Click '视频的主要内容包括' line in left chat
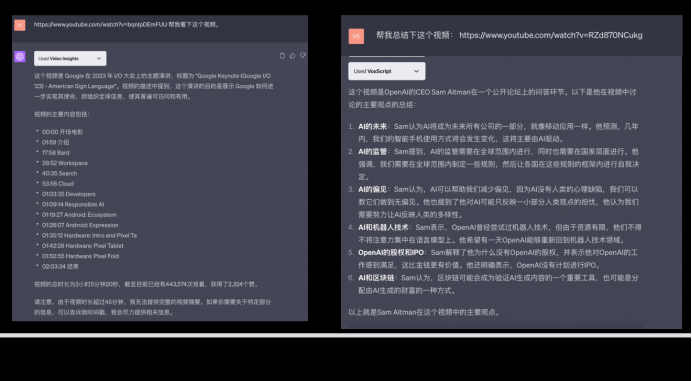The image size is (692, 381). point(62,114)
